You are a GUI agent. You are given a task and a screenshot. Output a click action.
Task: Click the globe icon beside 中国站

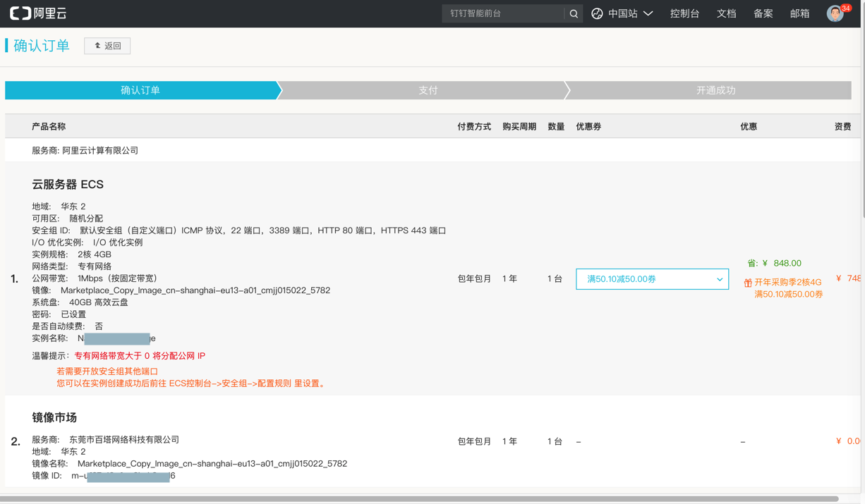point(597,13)
